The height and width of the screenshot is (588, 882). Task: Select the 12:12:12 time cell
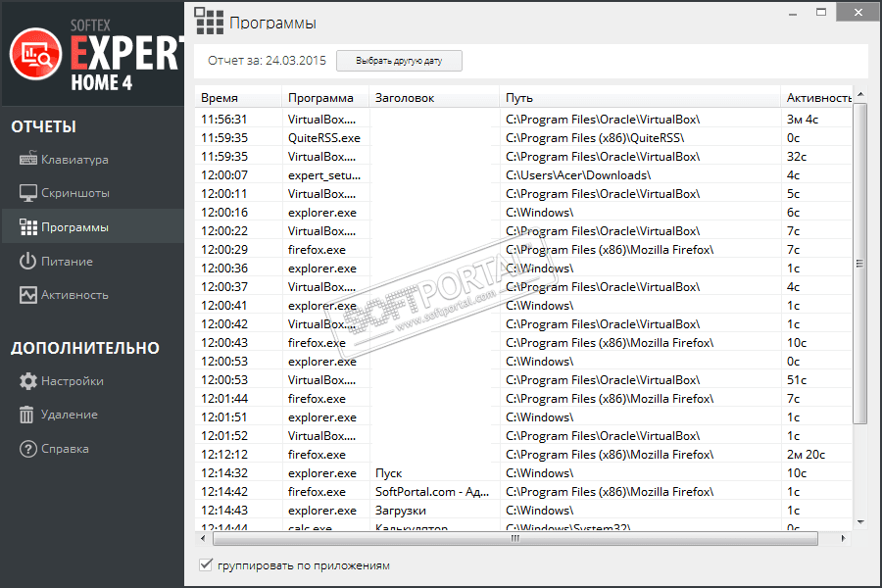(223, 454)
